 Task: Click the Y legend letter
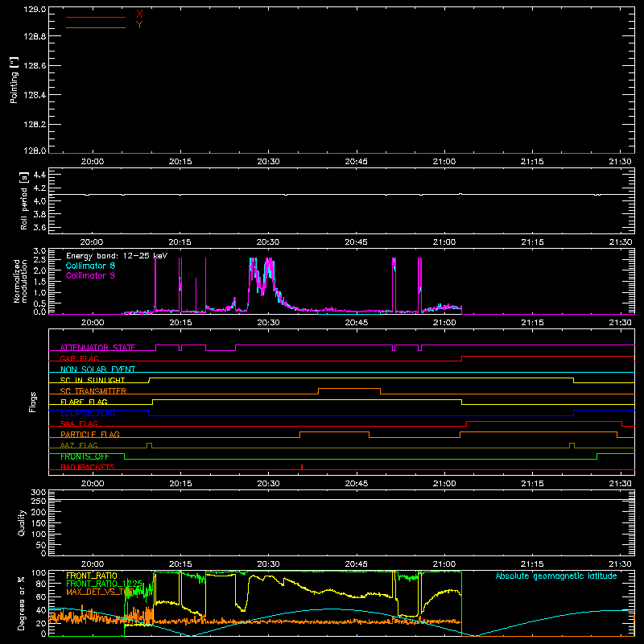[139, 25]
